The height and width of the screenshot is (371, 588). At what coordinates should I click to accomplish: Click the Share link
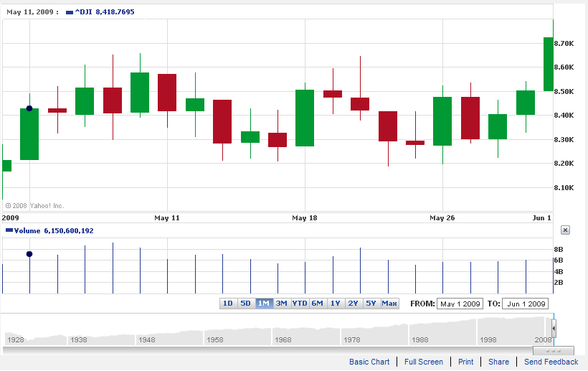(498, 362)
